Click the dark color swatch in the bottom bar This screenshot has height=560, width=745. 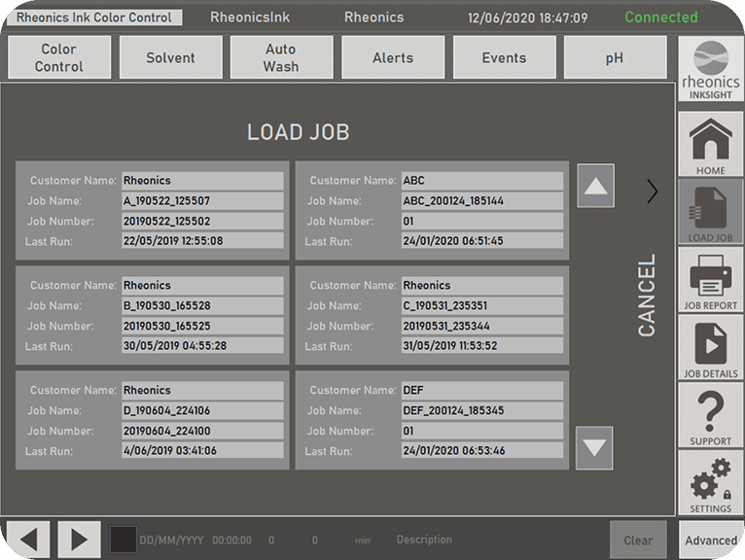click(123, 540)
